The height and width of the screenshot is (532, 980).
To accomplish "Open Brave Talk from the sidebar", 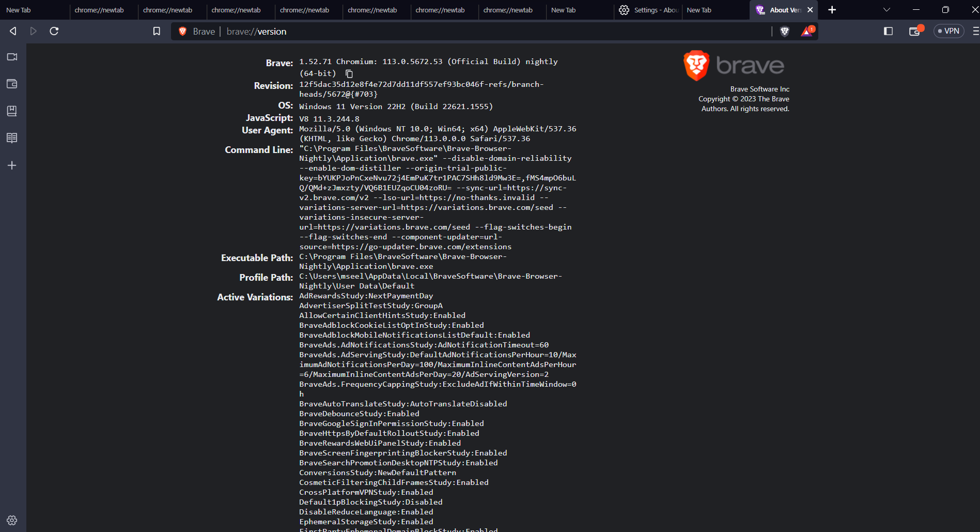I will 12,57.
